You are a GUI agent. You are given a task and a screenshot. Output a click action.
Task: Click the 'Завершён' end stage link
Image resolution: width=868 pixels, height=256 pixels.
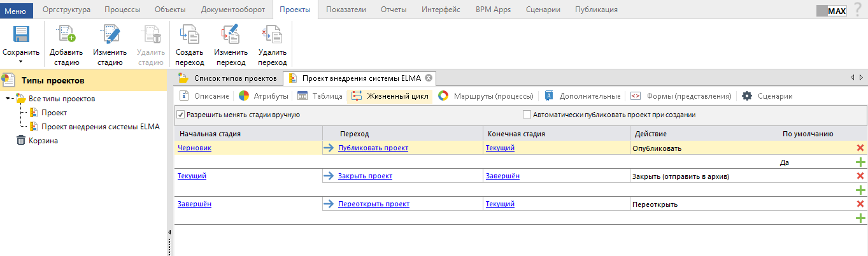pyautogui.click(x=502, y=176)
